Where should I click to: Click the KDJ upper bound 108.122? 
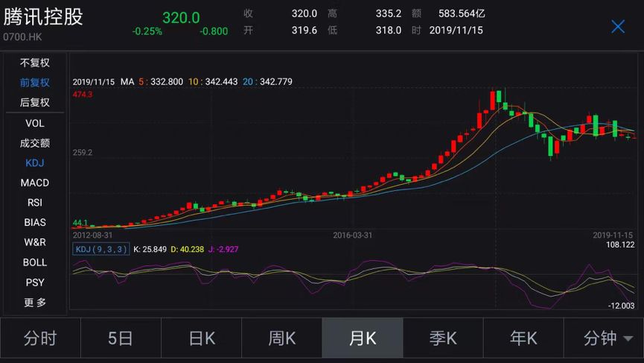point(620,245)
